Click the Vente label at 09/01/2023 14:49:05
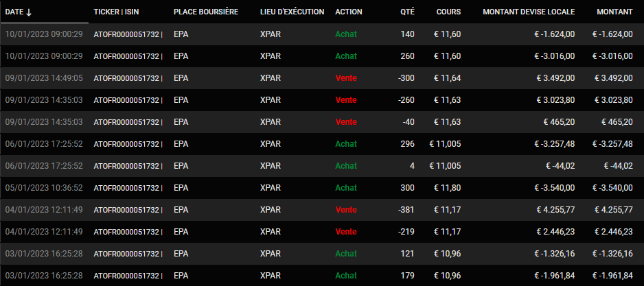The width and height of the screenshot is (644, 286). [x=346, y=78]
